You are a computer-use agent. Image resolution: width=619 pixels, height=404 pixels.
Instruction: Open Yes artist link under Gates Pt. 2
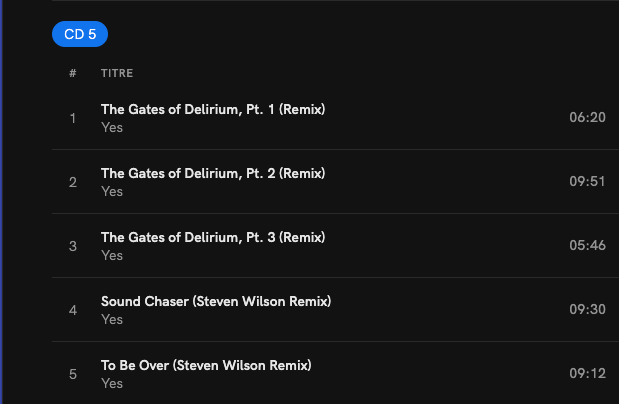[x=112, y=191]
